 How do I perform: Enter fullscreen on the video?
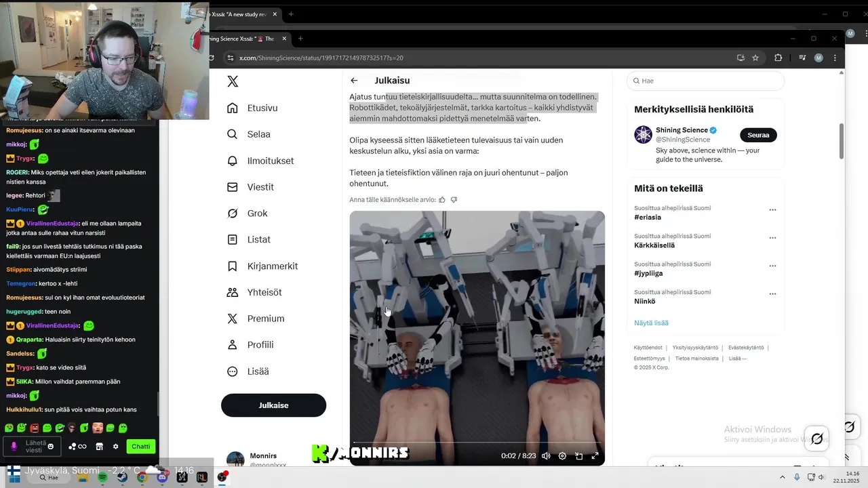pyautogui.click(x=595, y=456)
